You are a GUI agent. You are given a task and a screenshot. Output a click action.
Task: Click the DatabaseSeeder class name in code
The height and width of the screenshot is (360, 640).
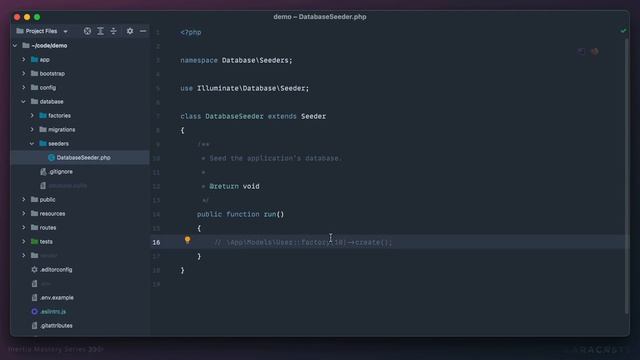234,116
